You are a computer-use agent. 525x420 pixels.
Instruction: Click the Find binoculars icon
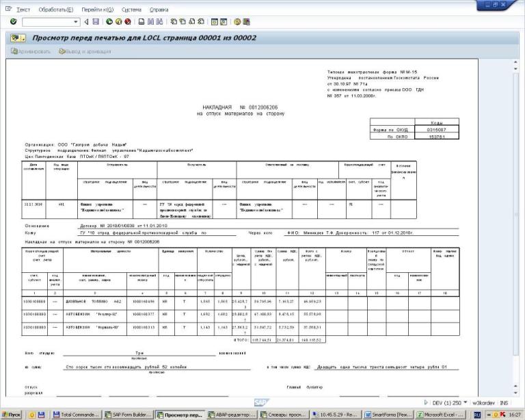pos(150,22)
